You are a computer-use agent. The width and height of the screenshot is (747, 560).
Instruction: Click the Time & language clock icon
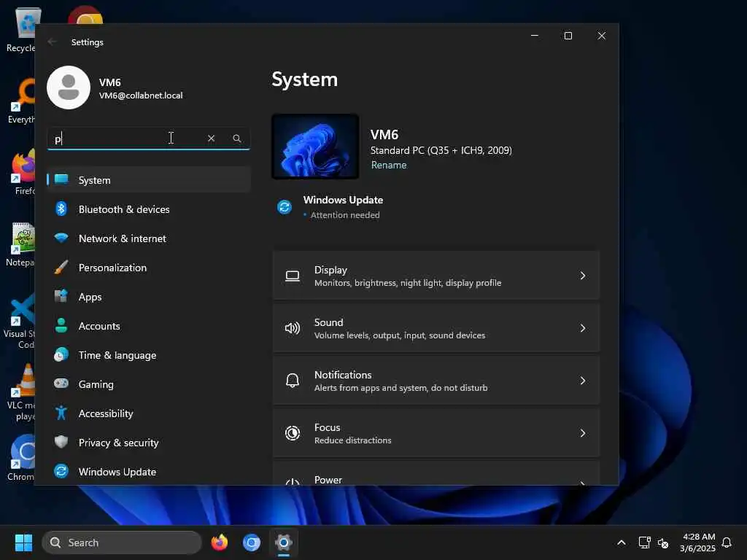(x=61, y=354)
